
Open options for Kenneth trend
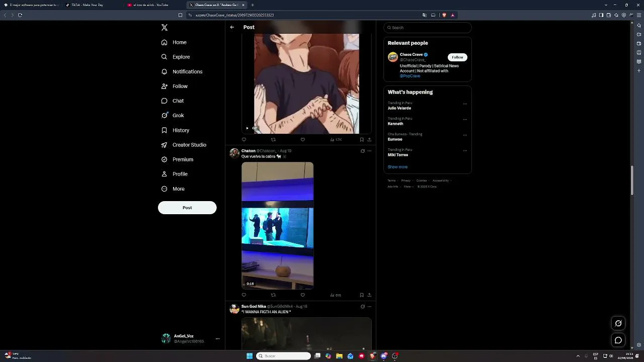[x=465, y=120]
